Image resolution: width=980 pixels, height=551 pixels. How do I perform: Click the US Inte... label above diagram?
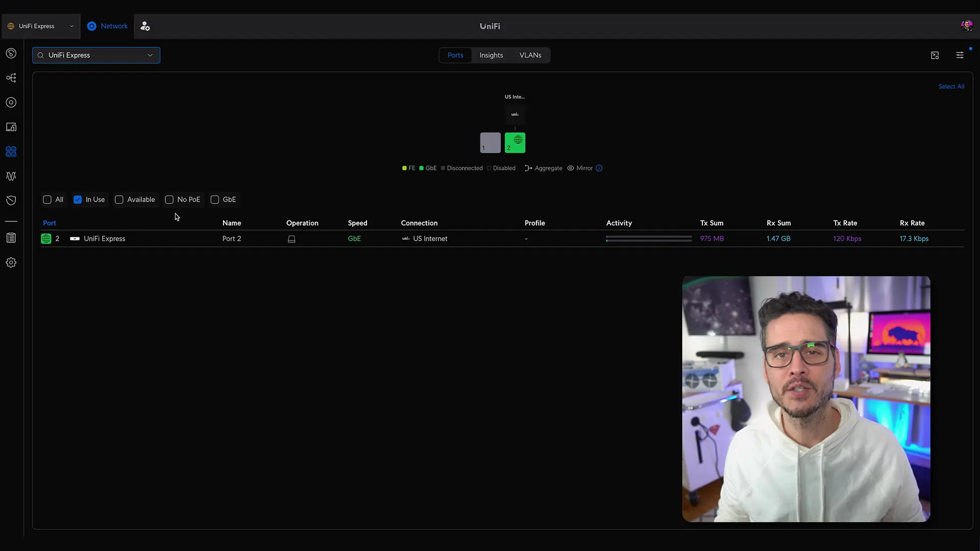[514, 97]
